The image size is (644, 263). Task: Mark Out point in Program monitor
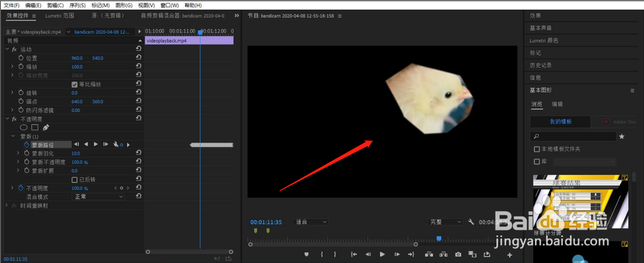tap(335, 254)
